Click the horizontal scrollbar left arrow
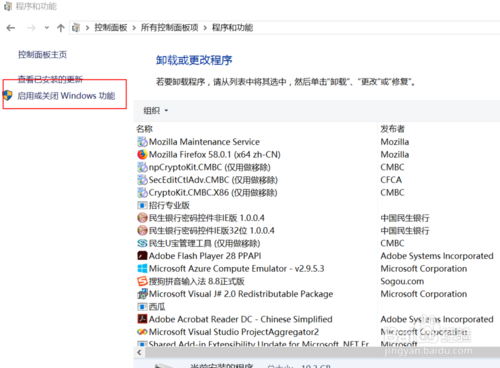This screenshot has height=368, width=500. tap(139, 352)
